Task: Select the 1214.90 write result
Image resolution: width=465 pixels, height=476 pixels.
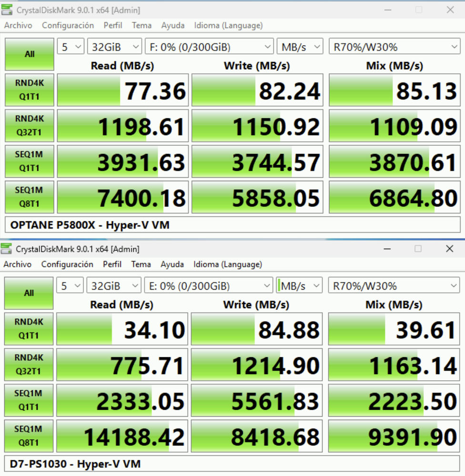Action: (257, 365)
